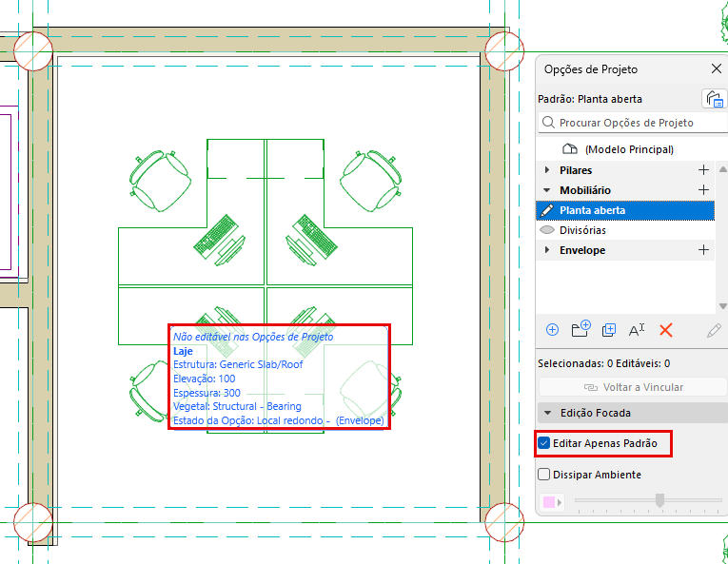Viewport: 728px width, 564px height.
Task: Enable the Dissipar Ambiente checkbox
Action: 543,475
